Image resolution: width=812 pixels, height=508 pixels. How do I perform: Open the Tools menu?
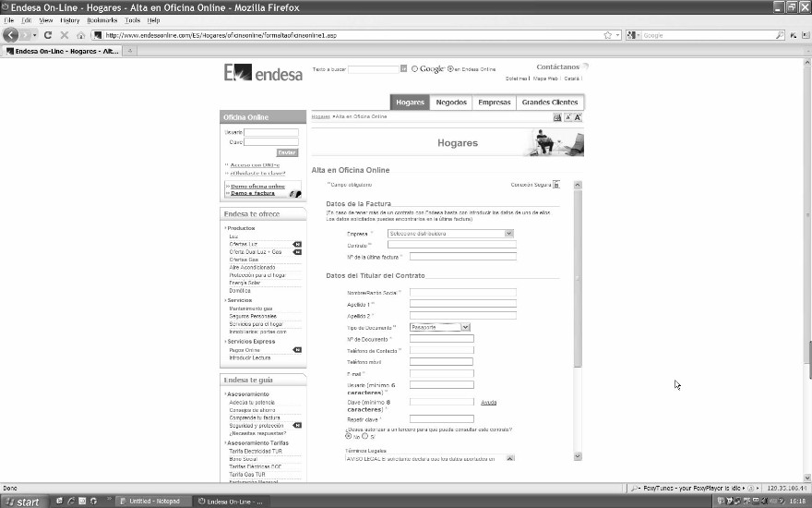[x=133, y=20]
